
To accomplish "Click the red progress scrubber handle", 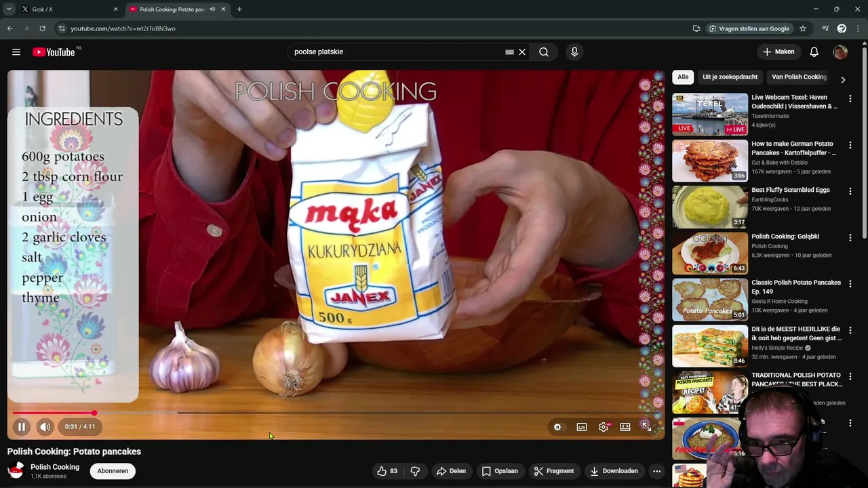I will 94,413.
